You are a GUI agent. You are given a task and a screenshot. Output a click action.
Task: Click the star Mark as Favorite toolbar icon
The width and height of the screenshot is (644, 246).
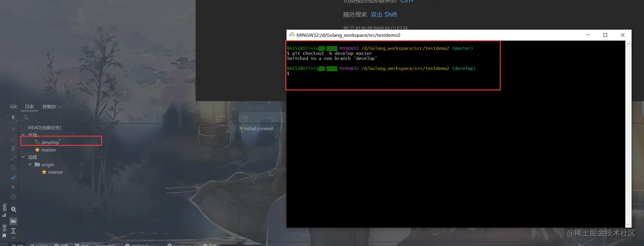[x=13, y=187]
